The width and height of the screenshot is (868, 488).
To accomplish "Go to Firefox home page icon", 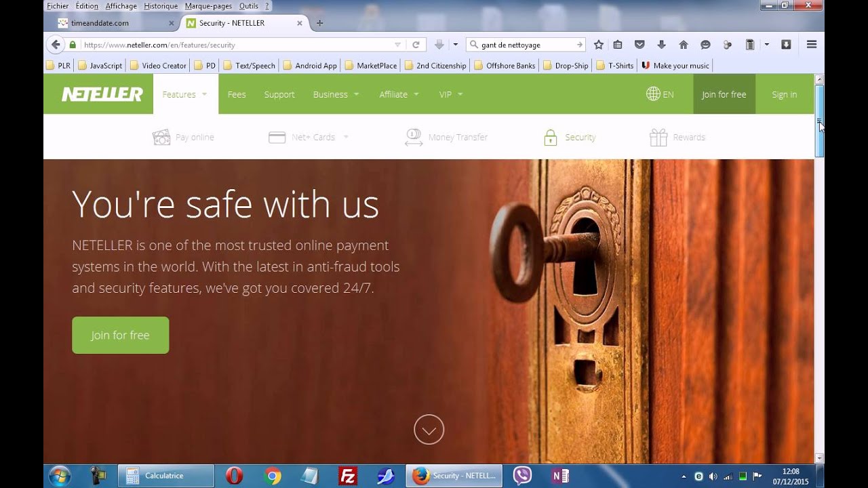I will (684, 45).
